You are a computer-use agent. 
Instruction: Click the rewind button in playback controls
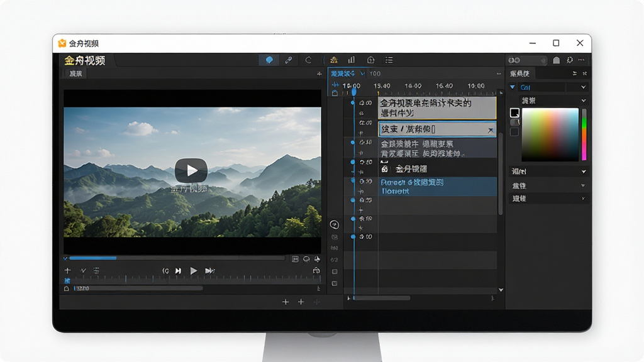(x=165, y=270)
